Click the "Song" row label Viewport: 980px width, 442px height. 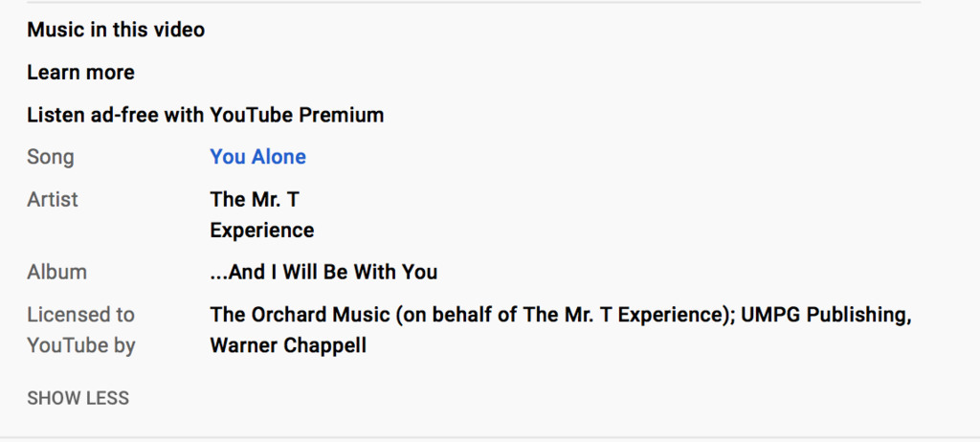50,157
